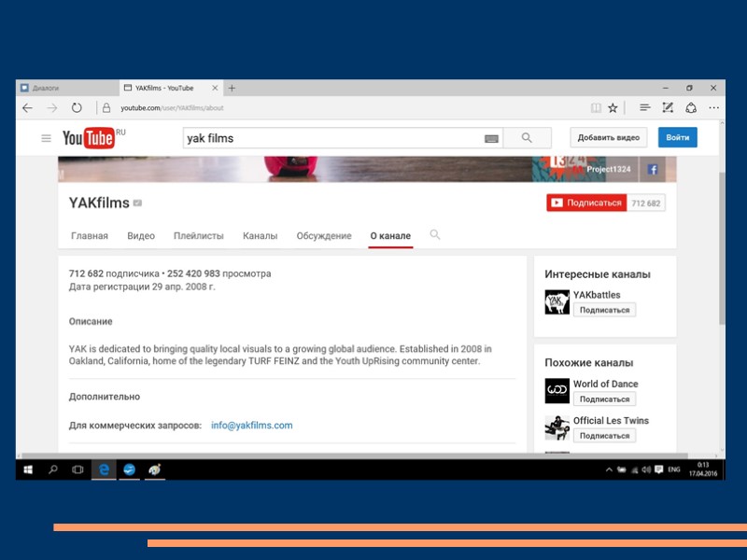Screen dimensions: 747x560
Task: Click the magnifier search button
Action: pyautogui.click(x=527, y=137)
